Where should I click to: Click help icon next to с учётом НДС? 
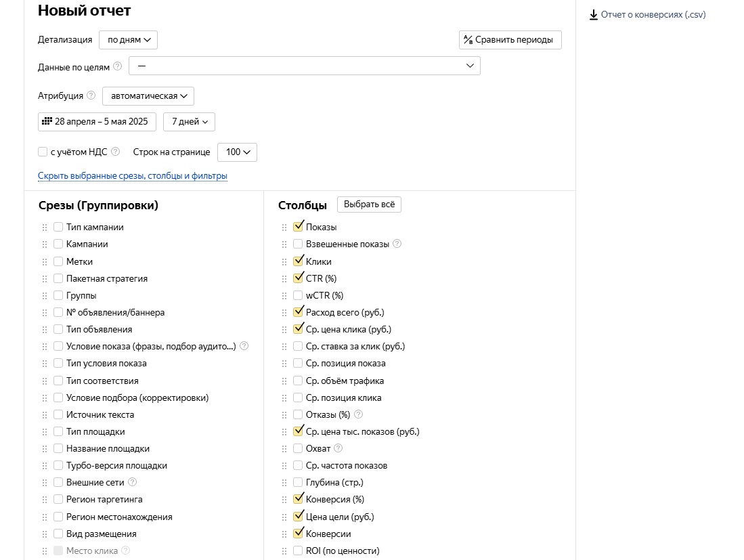(x=115, y=152)
